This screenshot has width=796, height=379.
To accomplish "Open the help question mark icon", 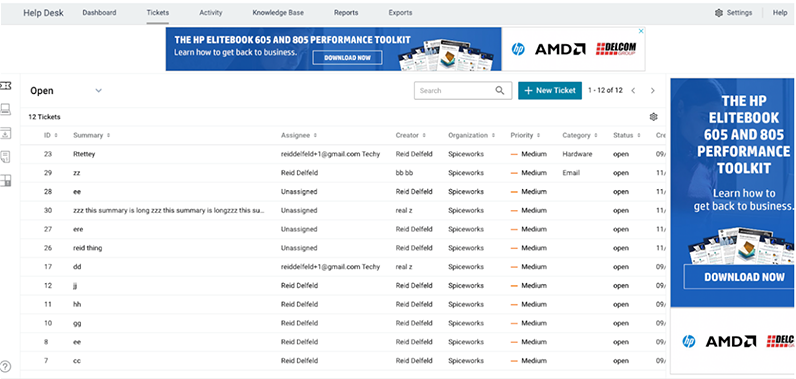I will coord(6,366).
